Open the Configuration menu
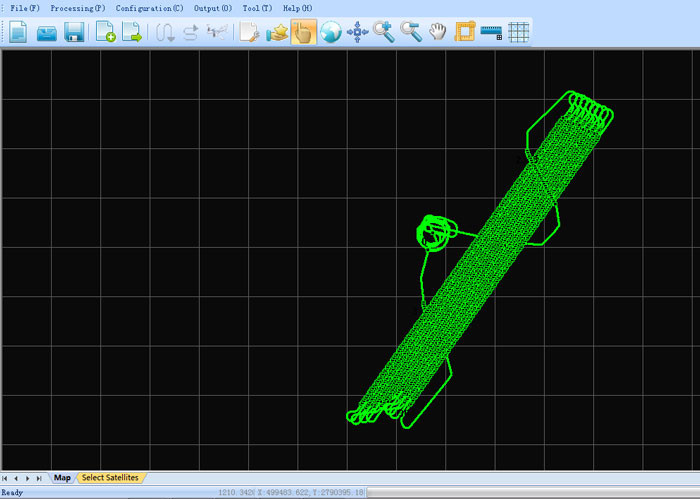 [x=149, y=8]
